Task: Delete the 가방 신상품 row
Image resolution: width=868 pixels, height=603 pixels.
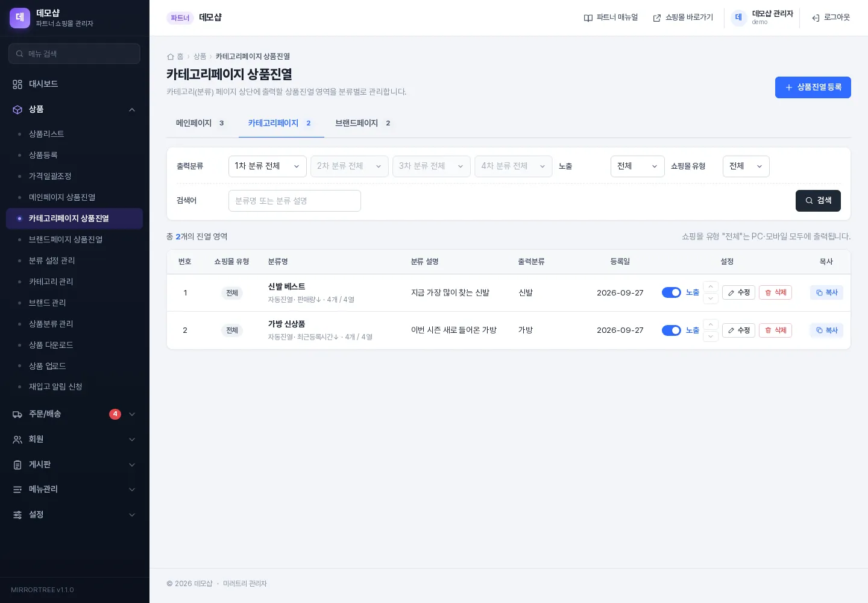Action: tap(775, 330)
